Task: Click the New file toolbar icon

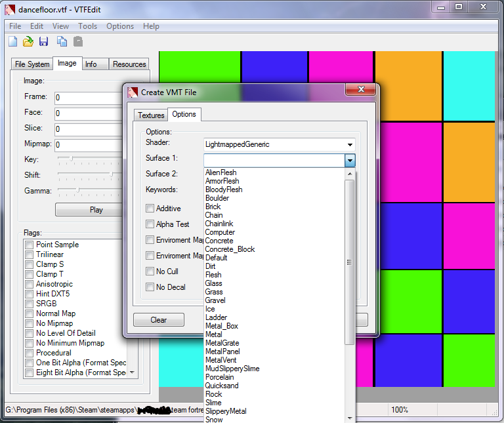Action: point(12,42)
